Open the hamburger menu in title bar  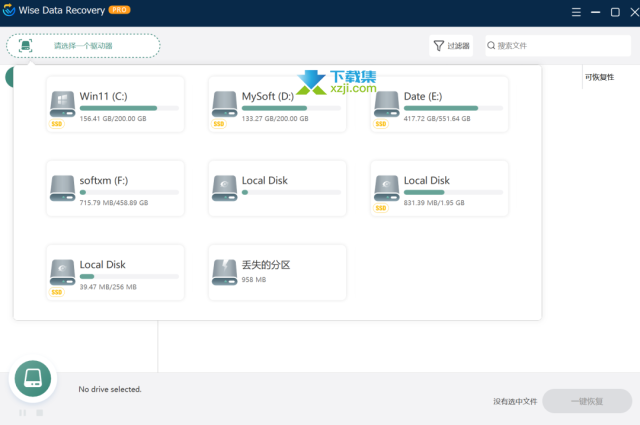[x=576, y=12]
